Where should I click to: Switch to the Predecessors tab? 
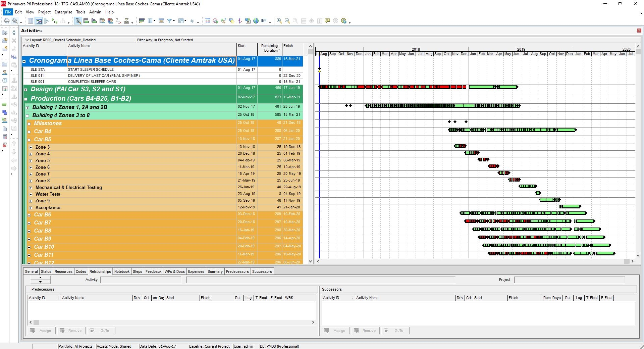pos(237,271)
